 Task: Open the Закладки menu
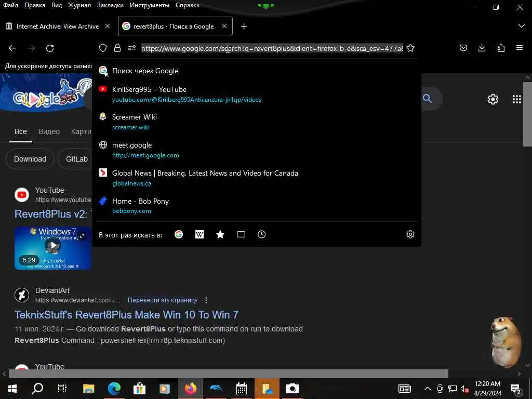click(110, 5)
